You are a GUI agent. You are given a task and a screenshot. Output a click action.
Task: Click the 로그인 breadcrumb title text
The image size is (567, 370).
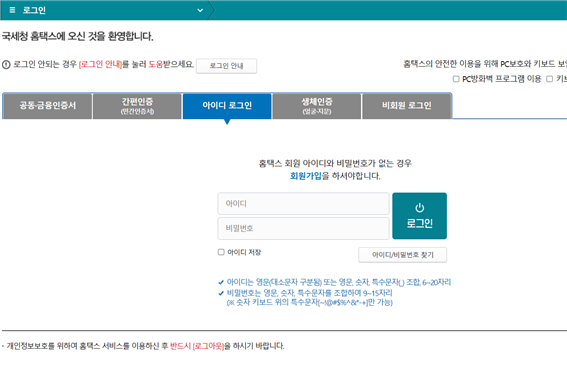click(x=34, y=10)
